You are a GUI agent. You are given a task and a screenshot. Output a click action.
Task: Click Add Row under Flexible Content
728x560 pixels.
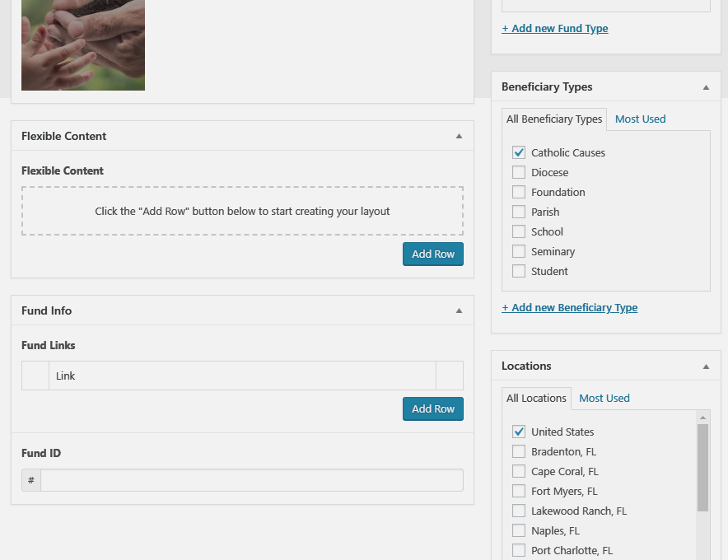[x=433, y=254]
